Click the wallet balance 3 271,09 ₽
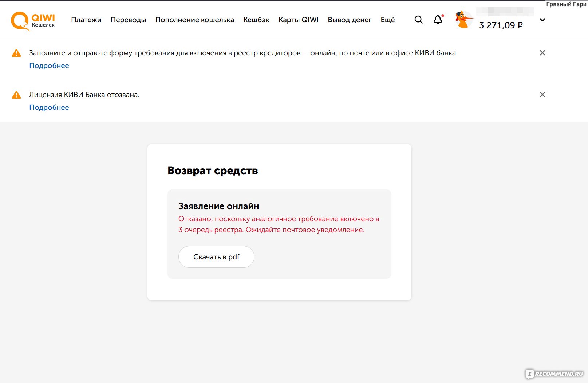Image resolution: width=588 pixels, height=383 pixels. 501,25
